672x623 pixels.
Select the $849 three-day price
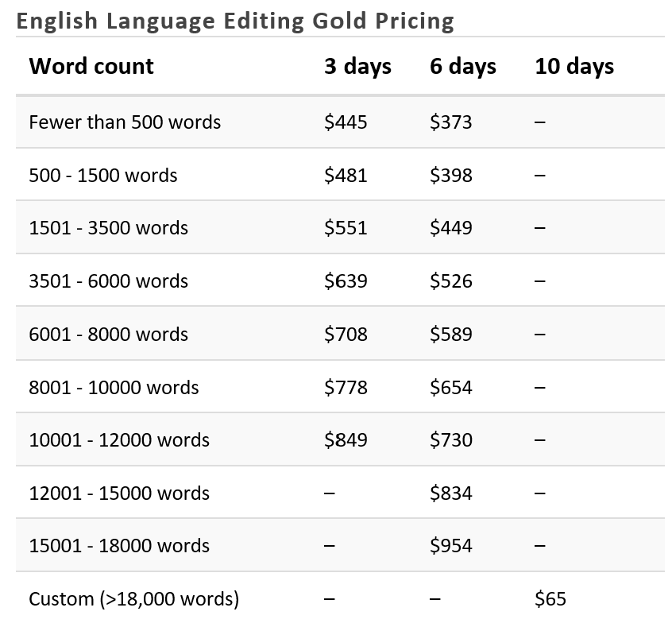point(346,440)
